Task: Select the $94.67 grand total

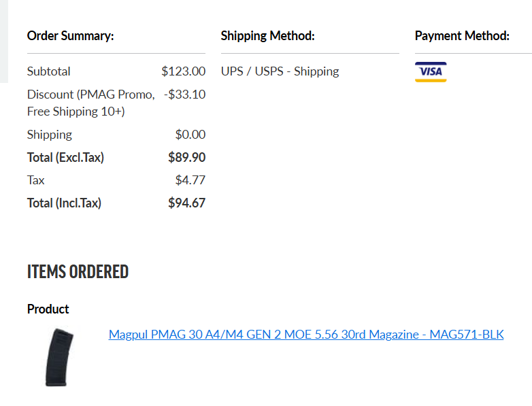Action: [186, 203]
